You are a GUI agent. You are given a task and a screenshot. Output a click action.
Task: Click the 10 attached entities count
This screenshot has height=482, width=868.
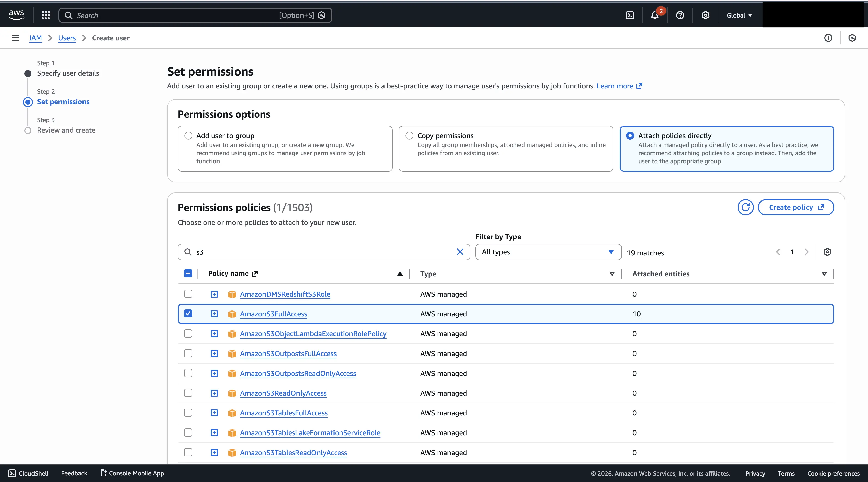(x=636, y=314)
